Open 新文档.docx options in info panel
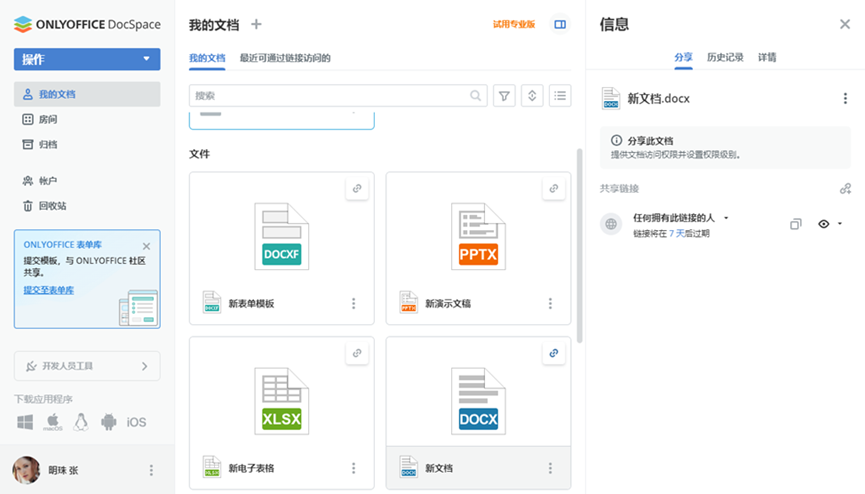Image resolution: width=865 pixels, height=494 pixels. coord(845,99)
